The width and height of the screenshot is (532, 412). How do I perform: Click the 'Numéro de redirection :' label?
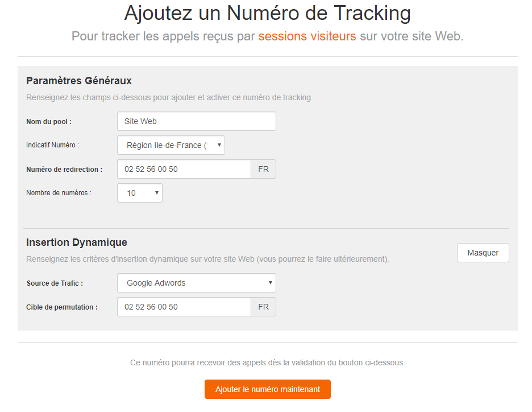pyautogui.click(x=64, y=170)
